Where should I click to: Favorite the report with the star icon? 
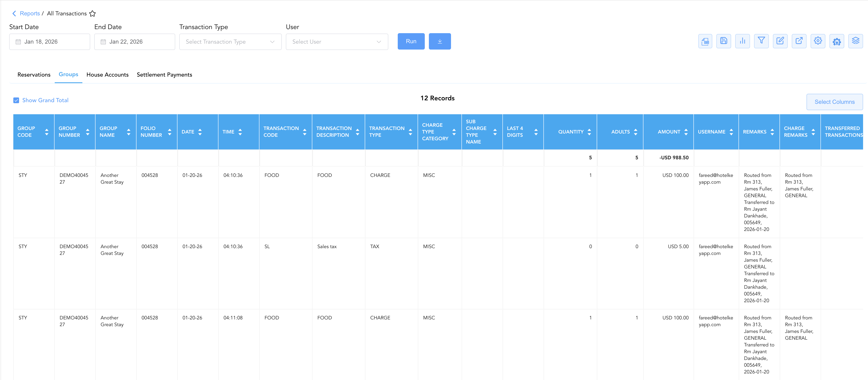92,14
